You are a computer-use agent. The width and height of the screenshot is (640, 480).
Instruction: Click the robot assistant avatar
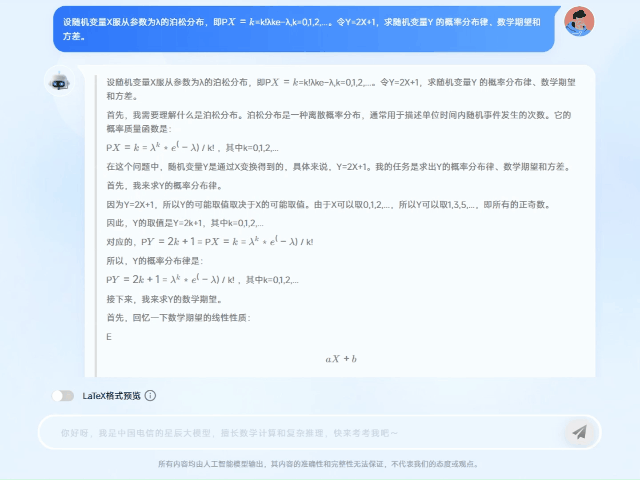pyautogui.click(x=58, y=83)
